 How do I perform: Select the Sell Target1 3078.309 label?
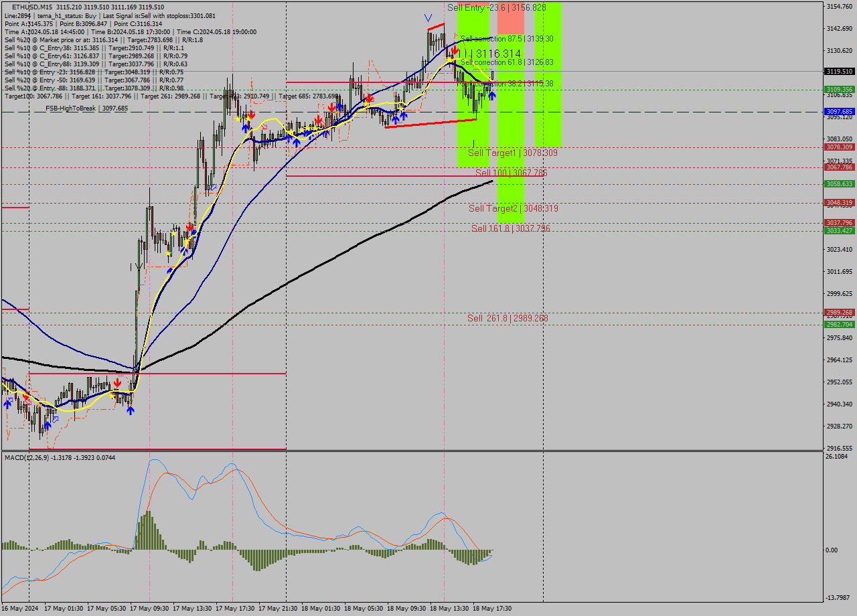tap(512, 153)
